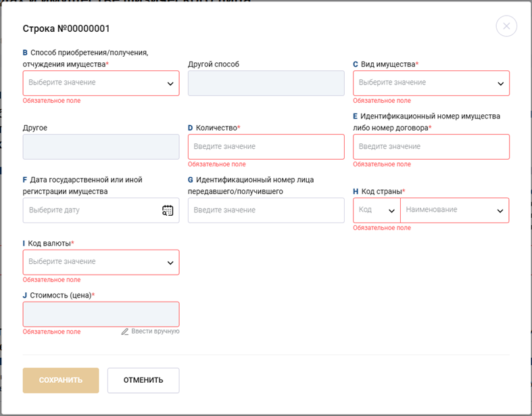Open the country Наименование dropdown
The width and height of the screenshot is (532, 416).
pyautogui.click(x=454, y=210)
